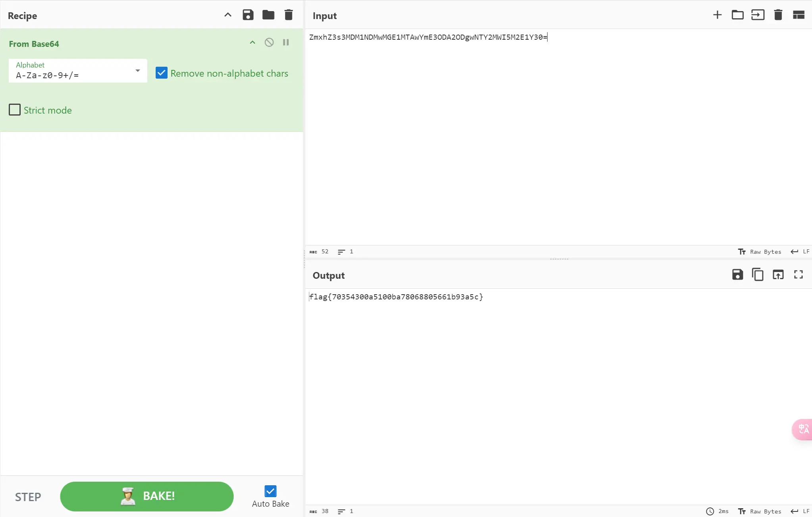Save the recipe using the disk icon
This screenshot has width=812, height=517.
click(248, 15)
